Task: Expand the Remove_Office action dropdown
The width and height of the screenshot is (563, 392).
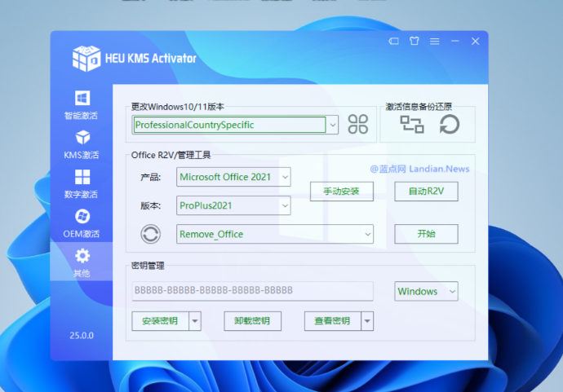Action: tap(368, 234)
